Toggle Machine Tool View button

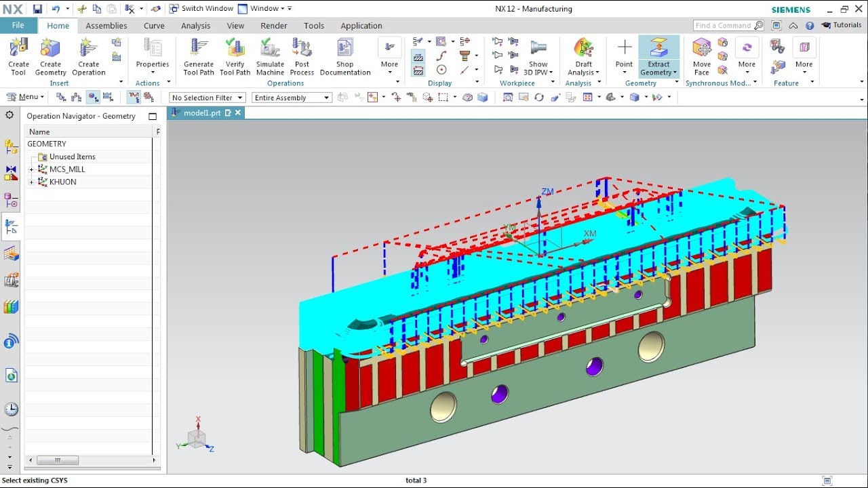(77, 98)
